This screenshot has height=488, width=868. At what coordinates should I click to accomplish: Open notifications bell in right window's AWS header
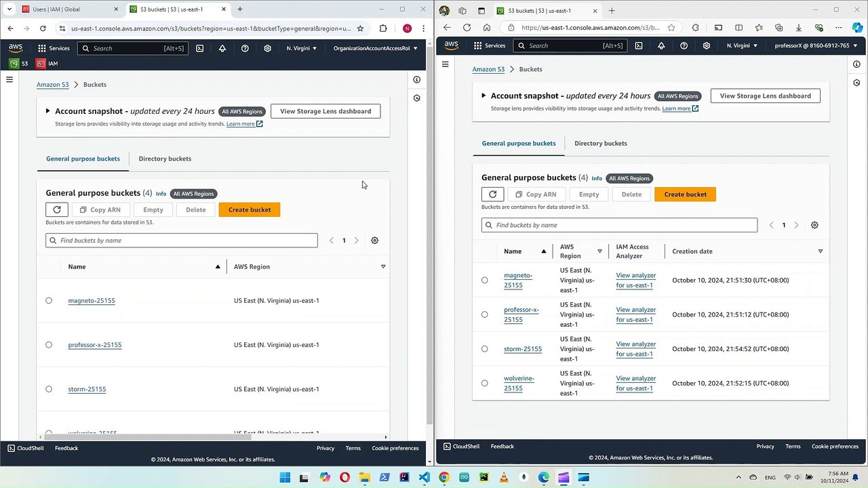(661, 45)
